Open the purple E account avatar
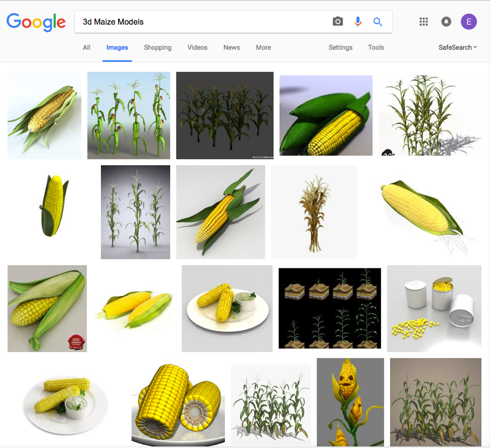The image size is (490, 448). tap(468, 22)
